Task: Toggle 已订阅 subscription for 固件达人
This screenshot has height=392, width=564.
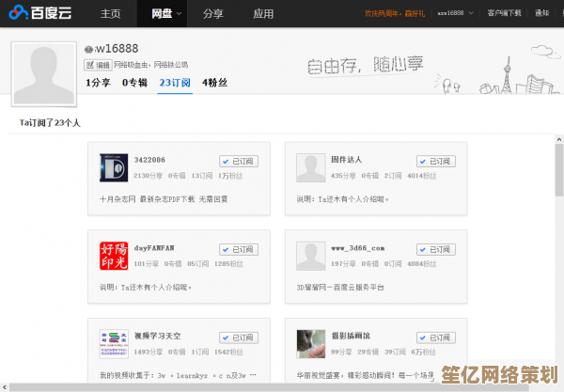Action: point(435,162)
